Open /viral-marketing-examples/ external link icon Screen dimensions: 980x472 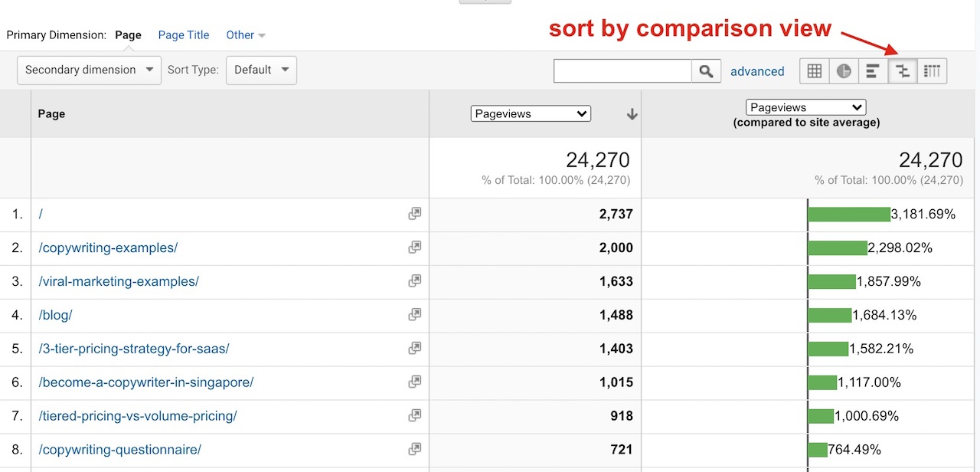[414, 281]
